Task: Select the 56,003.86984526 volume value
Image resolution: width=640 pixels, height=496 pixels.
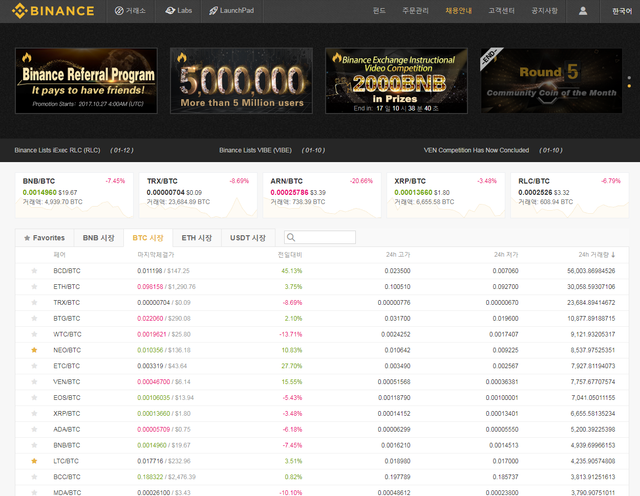Action: click(x=591, y=271)
